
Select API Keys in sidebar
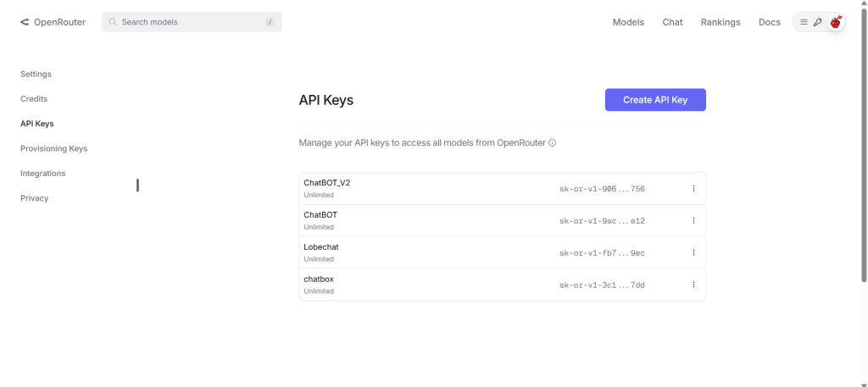37,124
